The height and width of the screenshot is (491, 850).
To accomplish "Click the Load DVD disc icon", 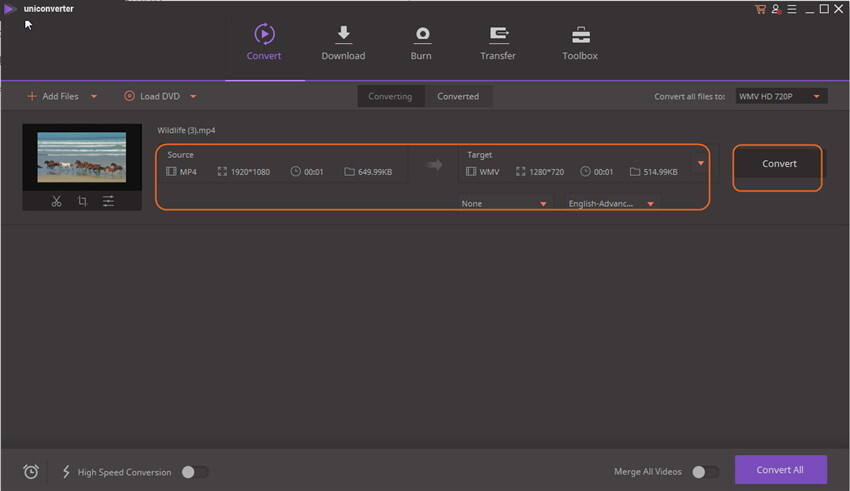I will [x=129, y=96].
